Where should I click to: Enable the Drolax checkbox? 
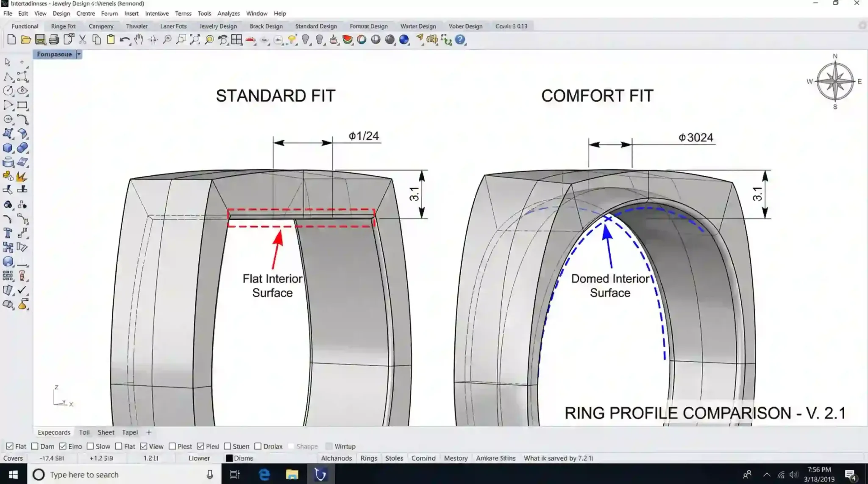258,446
